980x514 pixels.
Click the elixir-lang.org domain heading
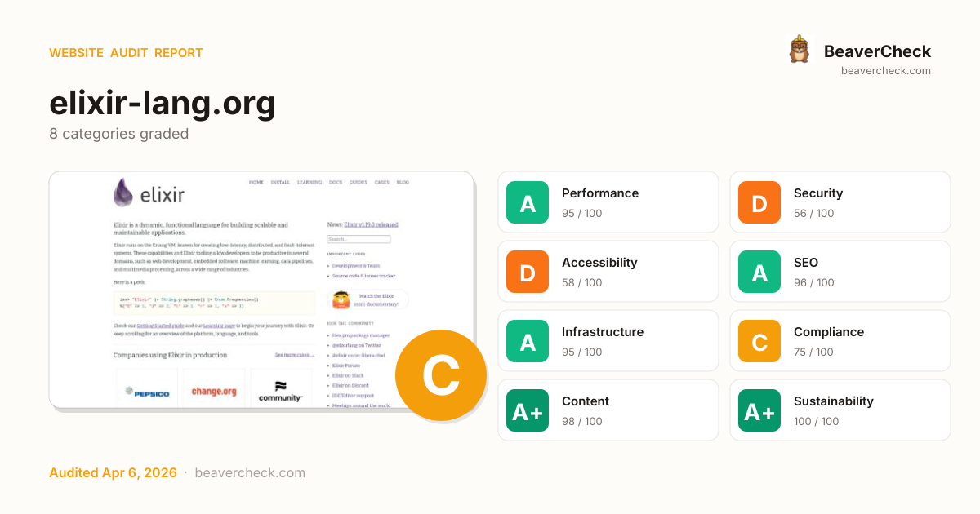click(163, 104)
